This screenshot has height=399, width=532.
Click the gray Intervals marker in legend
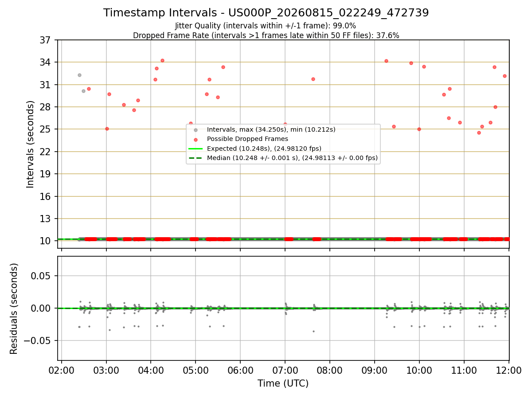coord(196,129)
